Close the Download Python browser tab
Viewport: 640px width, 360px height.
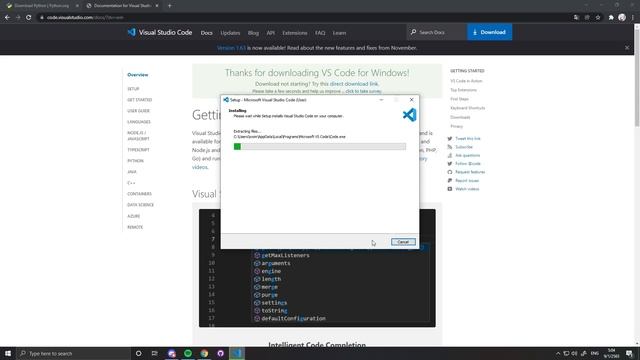coord(77,6)
